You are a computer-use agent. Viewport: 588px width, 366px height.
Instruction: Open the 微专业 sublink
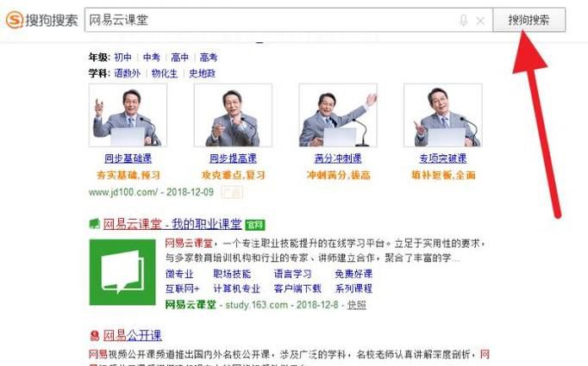tap(179, 274)
